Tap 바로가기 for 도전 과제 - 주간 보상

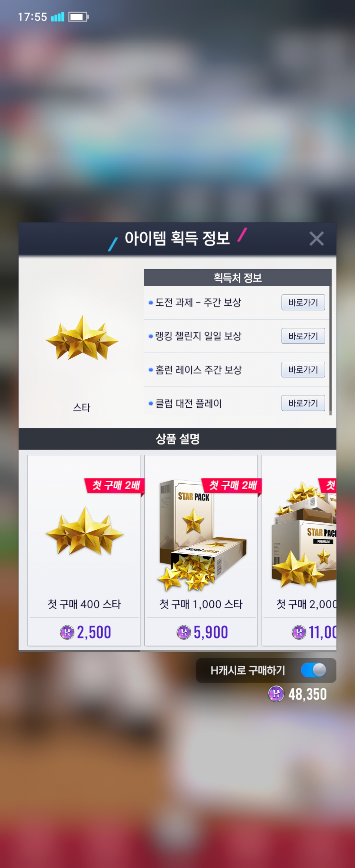pyautogui.click(x=303, y=302)
